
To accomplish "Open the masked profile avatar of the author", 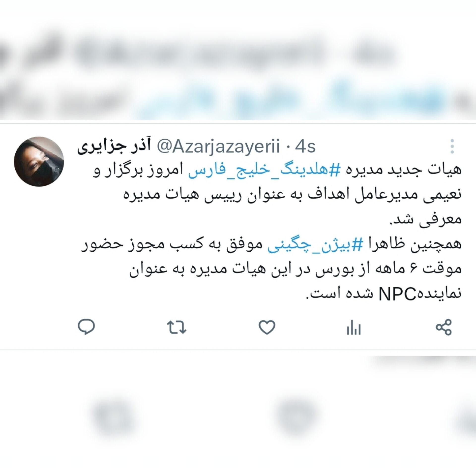I will [x=39, y=161].
